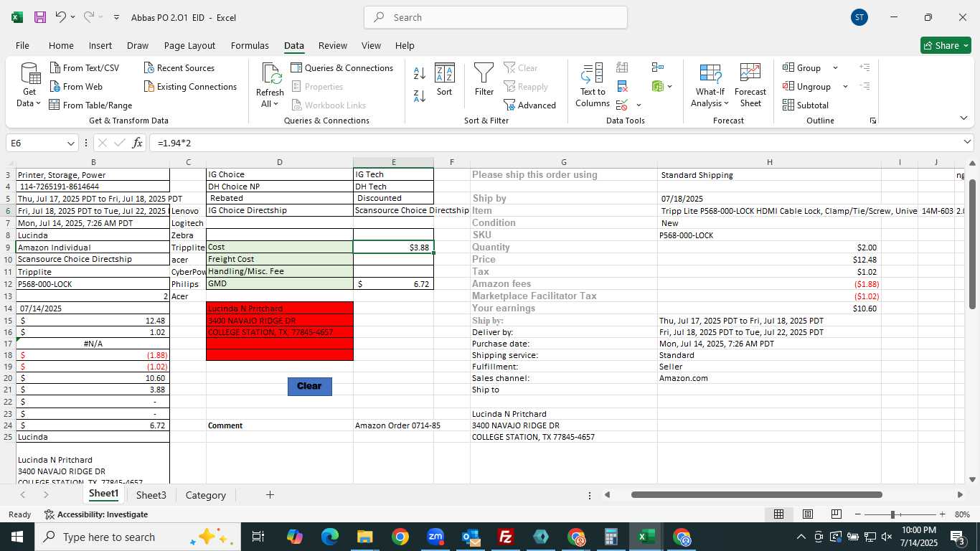The height and width of the screenshot is (551, 980).
Task: Create a Forecast Sheet
Action: tap(750, 85)
